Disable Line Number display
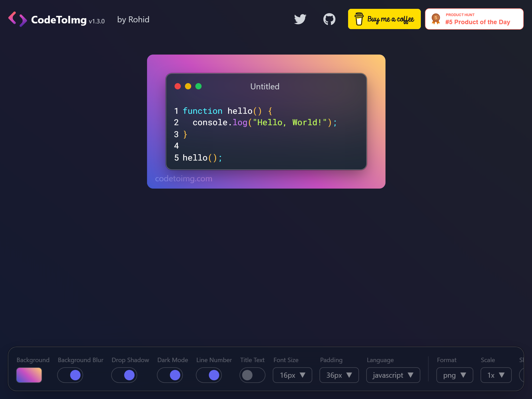532x399 pixels. pos(209,375)
